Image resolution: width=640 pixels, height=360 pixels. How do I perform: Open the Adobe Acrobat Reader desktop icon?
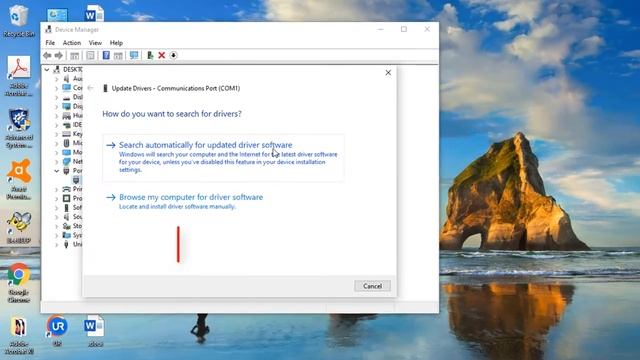click(x=19, y=76)
